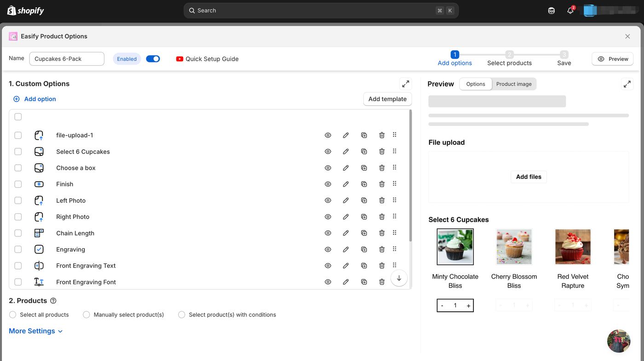Check the Select 6 Cupcakes checkbox
This screenshot has height=361, width=644.
tap(18, 151)
